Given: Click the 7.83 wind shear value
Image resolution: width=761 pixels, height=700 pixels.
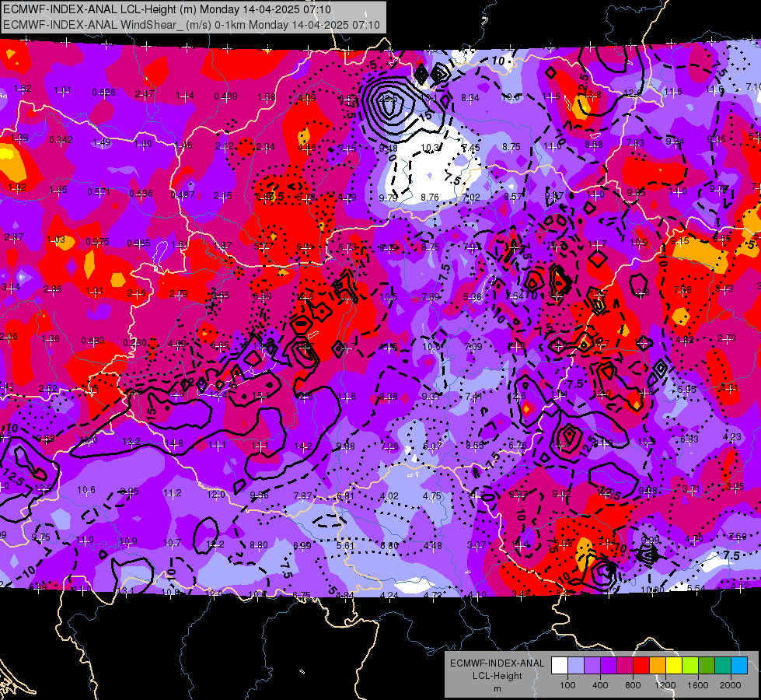Looking at the screenshot, I should pos(635,143).
